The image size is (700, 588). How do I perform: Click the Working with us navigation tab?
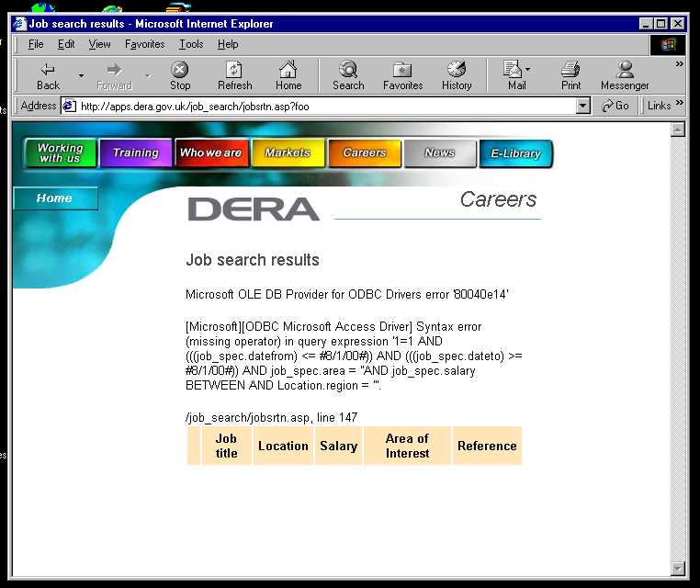coord(61,153)
